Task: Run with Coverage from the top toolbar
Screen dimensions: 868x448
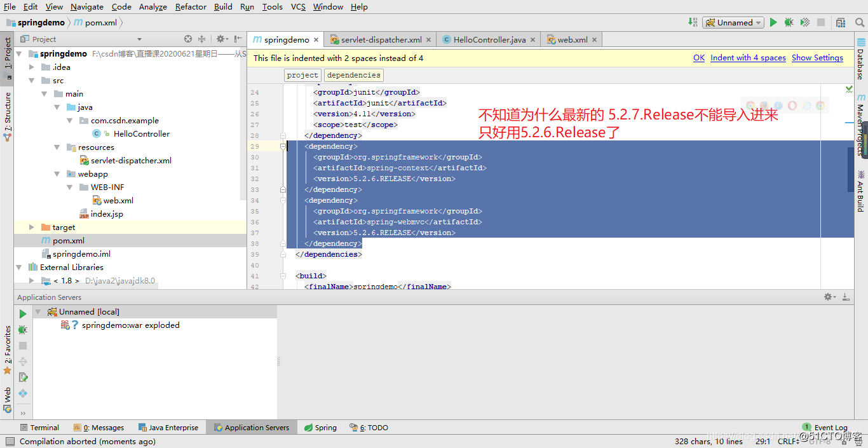Action: click(804, 22)
